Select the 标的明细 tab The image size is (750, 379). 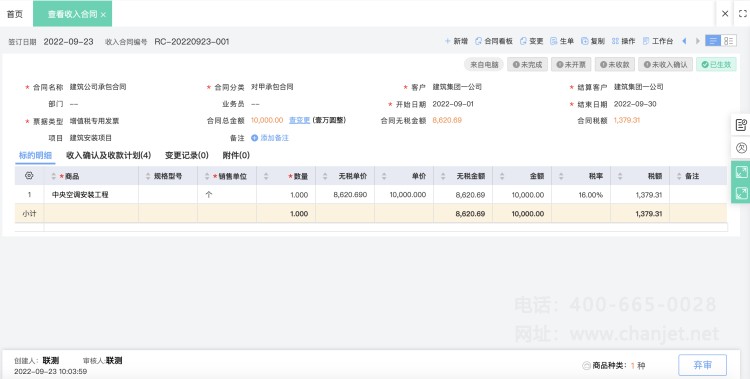35,155
